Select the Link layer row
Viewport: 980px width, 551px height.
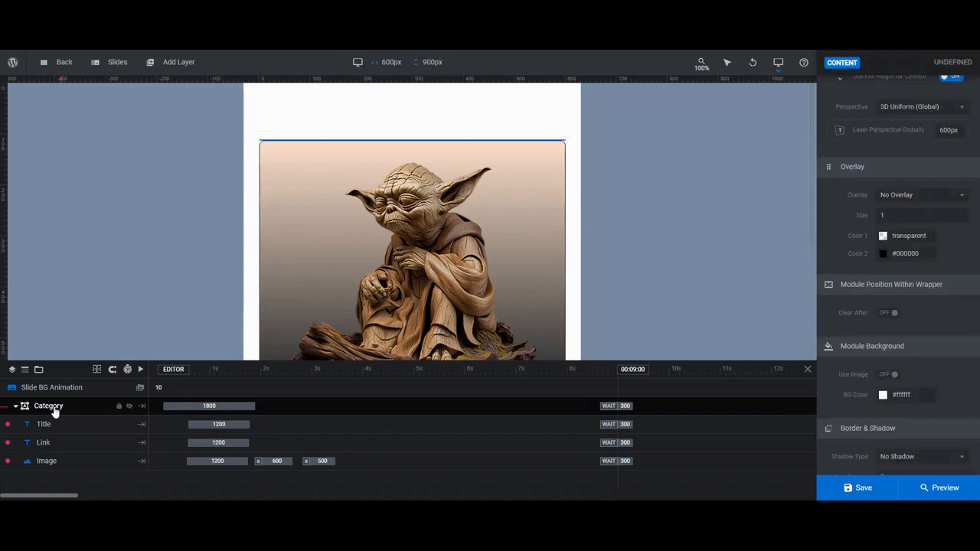(x=74, y=443)
